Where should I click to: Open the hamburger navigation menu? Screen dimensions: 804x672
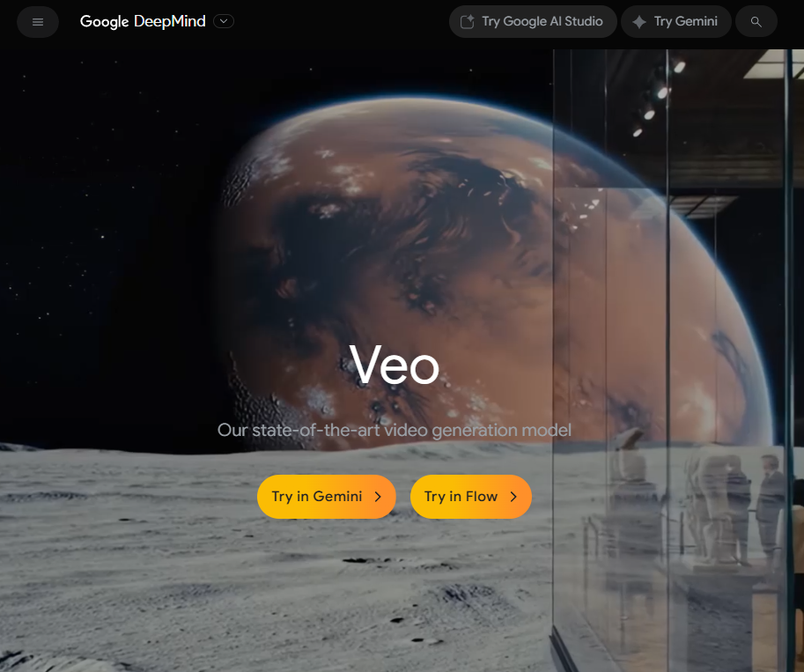pos(38,21)
